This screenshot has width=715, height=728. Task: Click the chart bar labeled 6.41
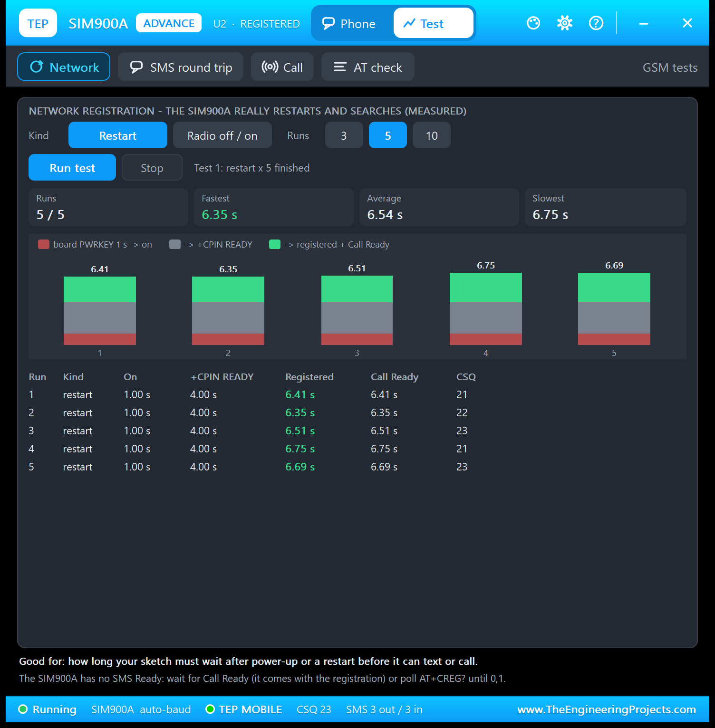(100, 311)
